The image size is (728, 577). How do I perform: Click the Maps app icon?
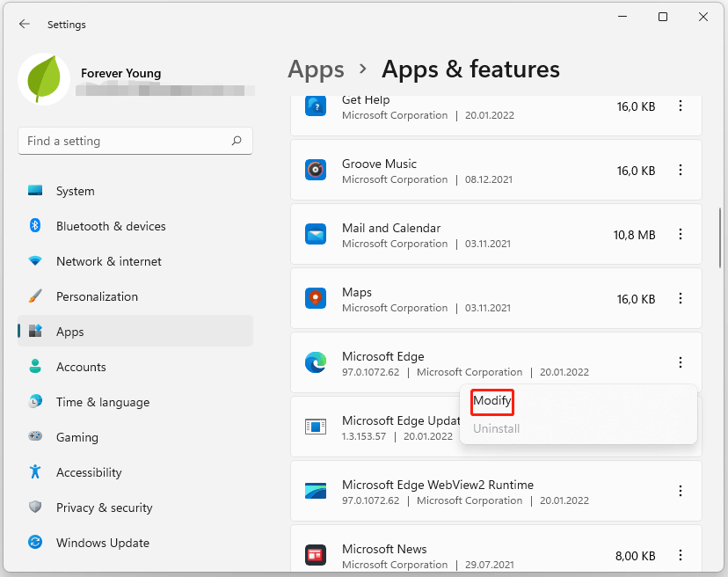coord(316,298)
